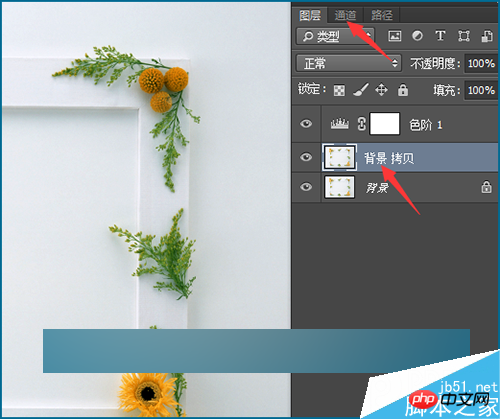Screen dimensions: 500x419
Task: Open the 正常 blend mode dropdown
Action: 349,63
